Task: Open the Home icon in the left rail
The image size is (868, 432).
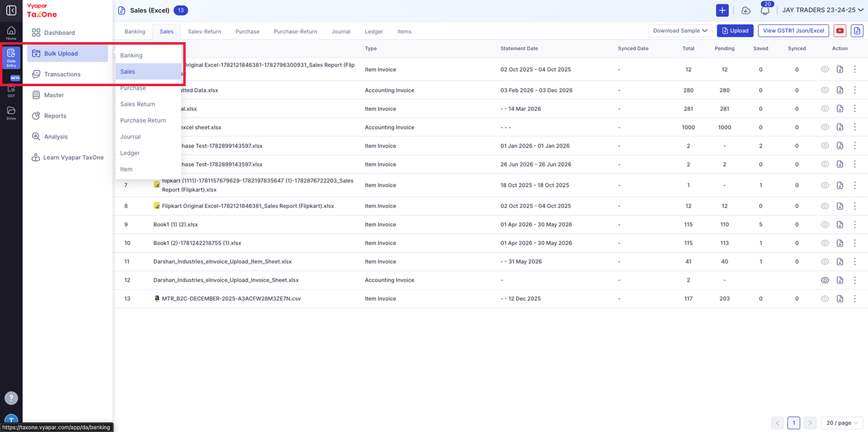Action: point(11,33)
